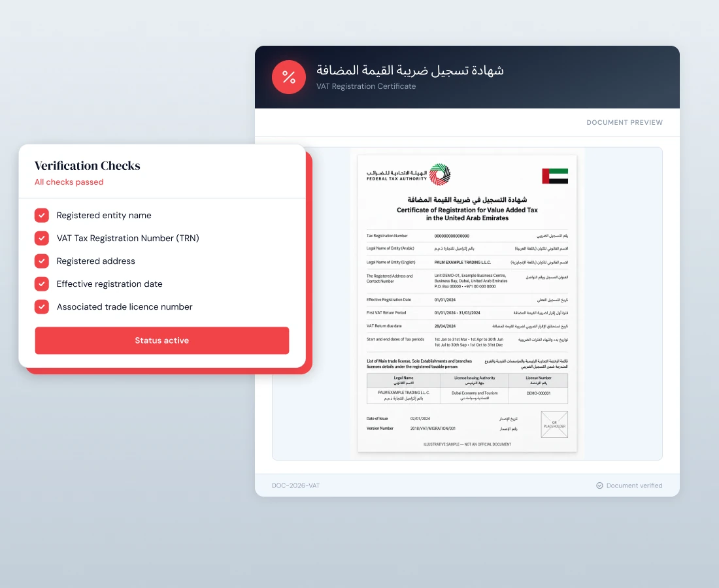The image size is (719, 588).
Task: Click the First VAT Return Period value
Action: pyautogui.click(x=457, y=312)
